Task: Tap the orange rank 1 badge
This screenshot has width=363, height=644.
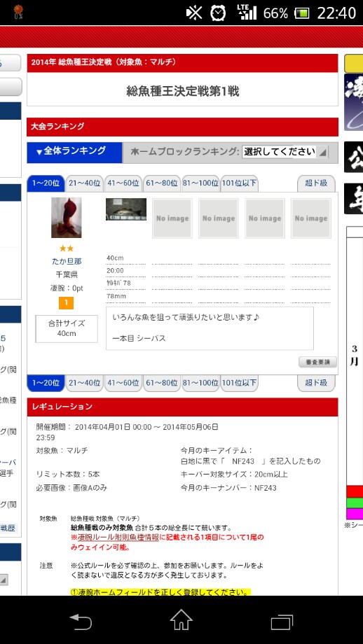Action: click(x=66, y=303)
